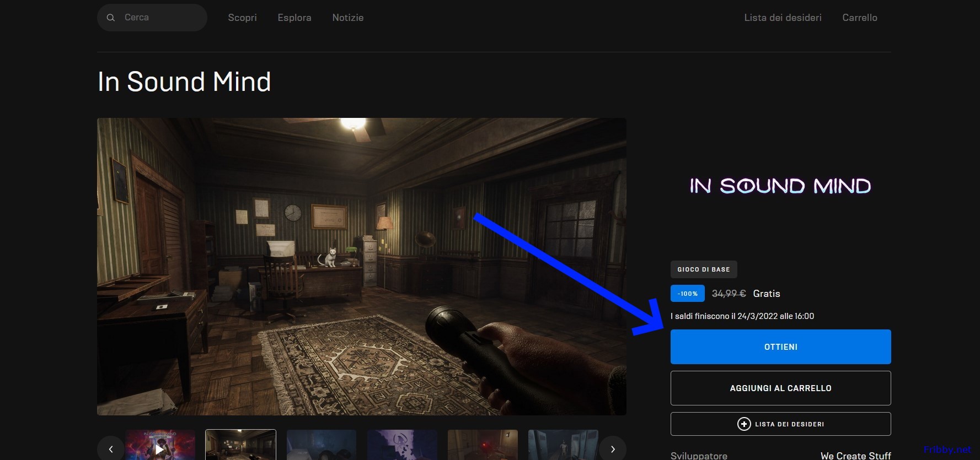Click the GIOCO DI BASE tag
The image size is (980, 460).
pyautogui.click(x=704, y=269)
